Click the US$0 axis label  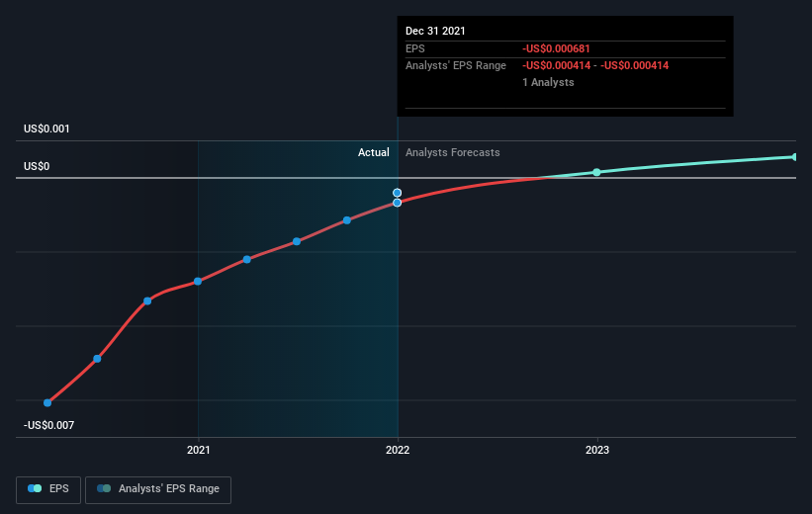pyautogui.click(x=37, y=166)
